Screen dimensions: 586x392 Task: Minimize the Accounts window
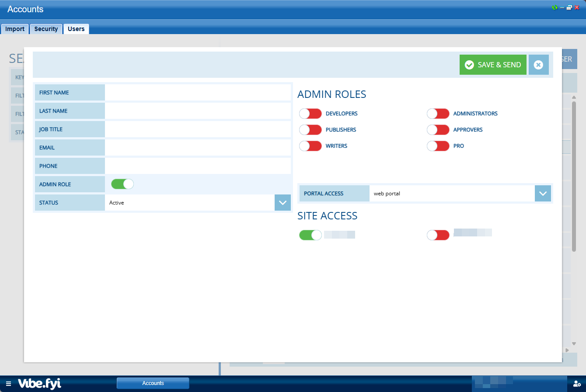tap(562, 8)
